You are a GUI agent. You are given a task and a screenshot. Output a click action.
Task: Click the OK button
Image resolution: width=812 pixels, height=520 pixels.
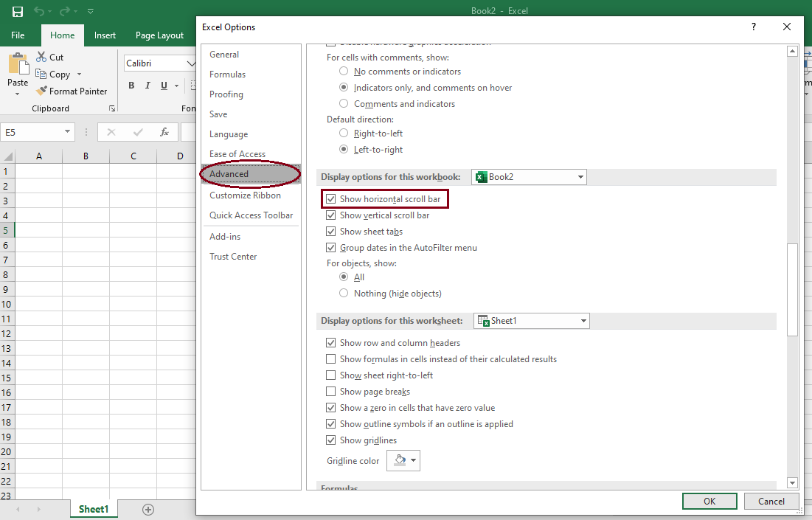point(709,501)
